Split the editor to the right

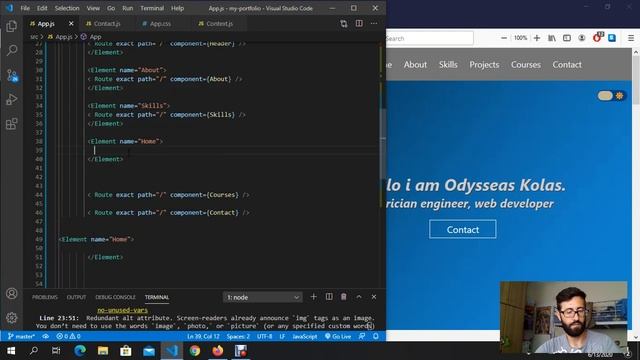click(x=359, y=24)
